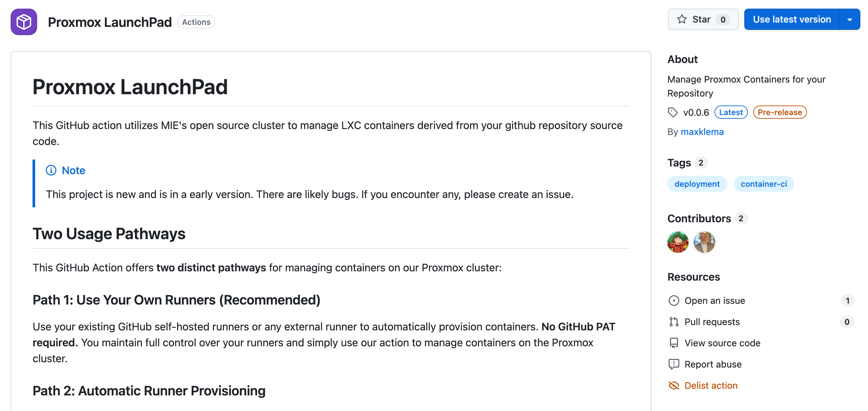The image size is (868, 411).
Task: Click the View source code repo icon
Action: (x=674, y=343)
